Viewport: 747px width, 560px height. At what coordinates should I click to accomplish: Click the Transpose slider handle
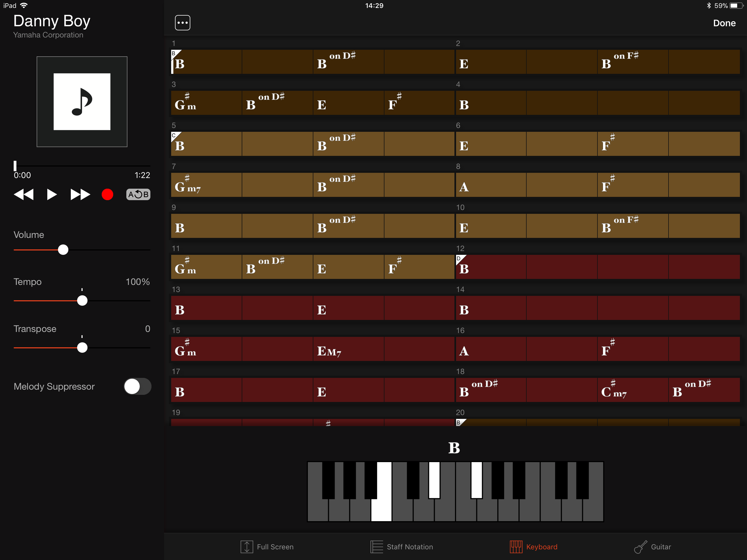pos(82,348)
